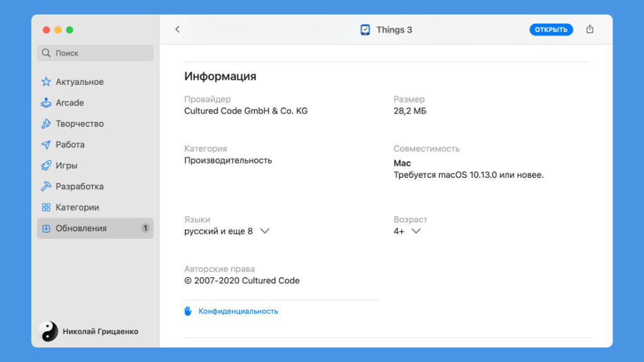Go to Игры in the sidebar
This screenshot has height=362, width=644.
tap(95, 165)
